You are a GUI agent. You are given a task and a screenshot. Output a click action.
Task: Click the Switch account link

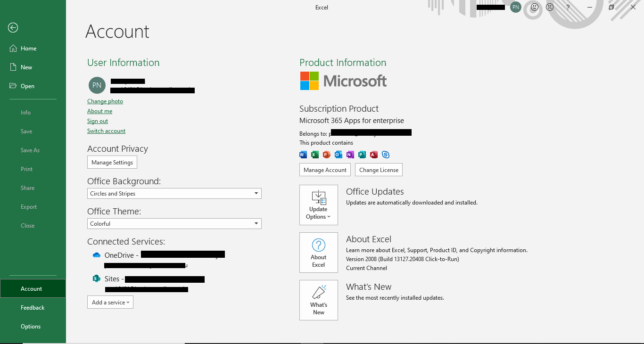click(106, 131)
